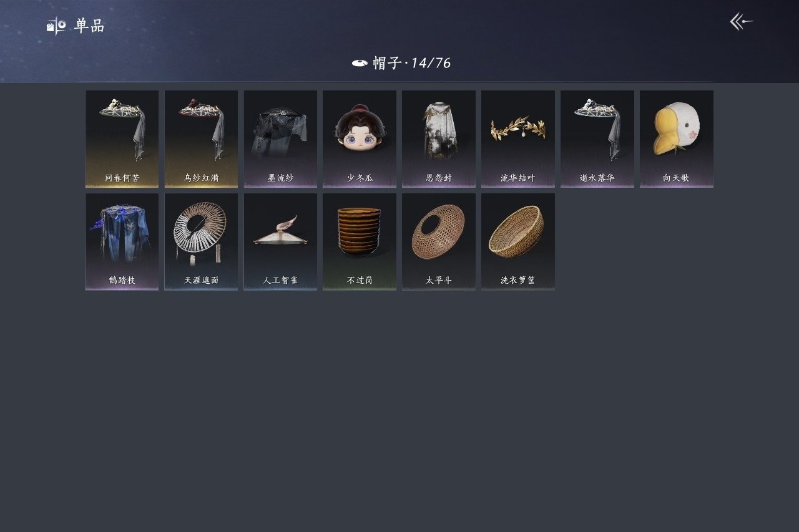This screenshot has width=799, height=532.
Task: Choose the 人工智雀 conical hat
Action: click(x=280, y=241)
